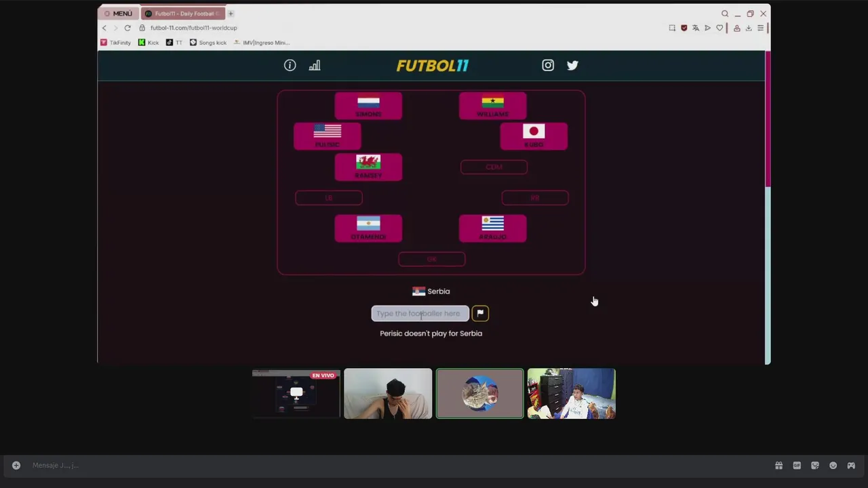Viewport: 868px width, 488px height.
Task: Open the Discord game controller apps icon
Action: (x=851, y=465)
